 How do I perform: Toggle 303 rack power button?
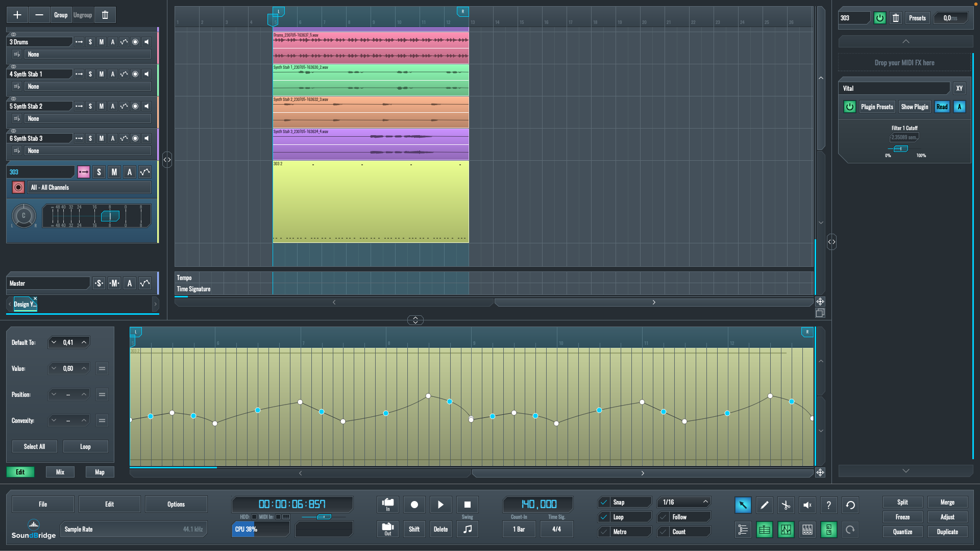click(x=880, y=18)
